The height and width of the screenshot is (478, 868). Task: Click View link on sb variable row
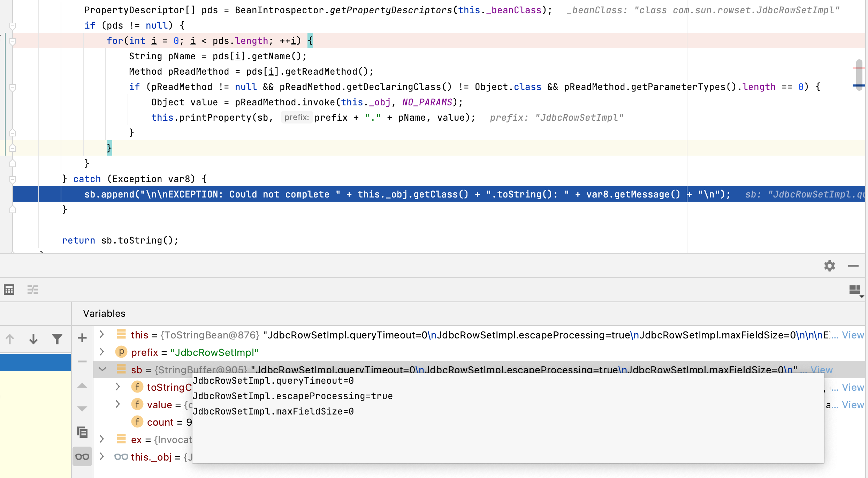[x=821, y=370]
